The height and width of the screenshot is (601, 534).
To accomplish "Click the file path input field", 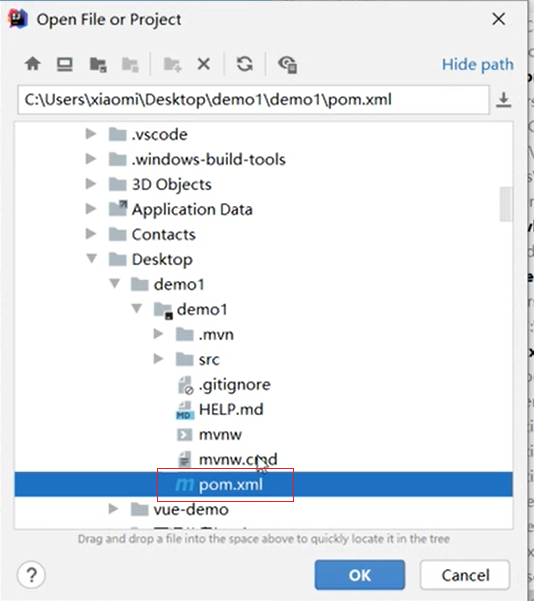I will coord(253,100).
